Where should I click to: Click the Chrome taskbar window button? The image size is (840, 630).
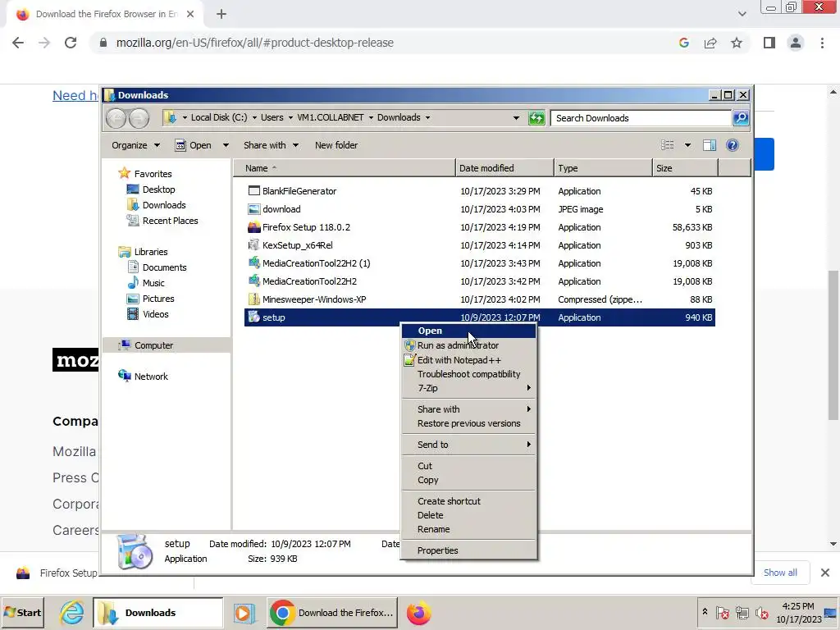(x=332, y=612)
